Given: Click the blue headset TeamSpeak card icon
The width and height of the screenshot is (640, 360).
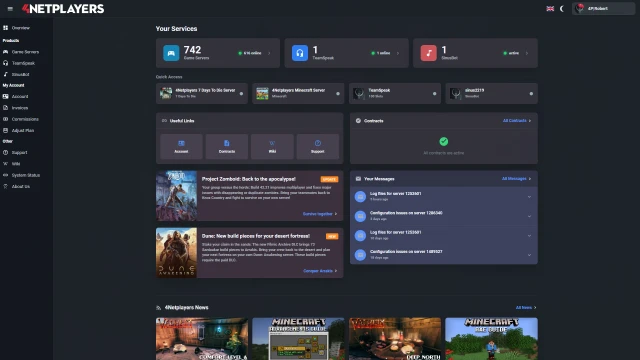Looking at the screenshot, I should [300, 53].
